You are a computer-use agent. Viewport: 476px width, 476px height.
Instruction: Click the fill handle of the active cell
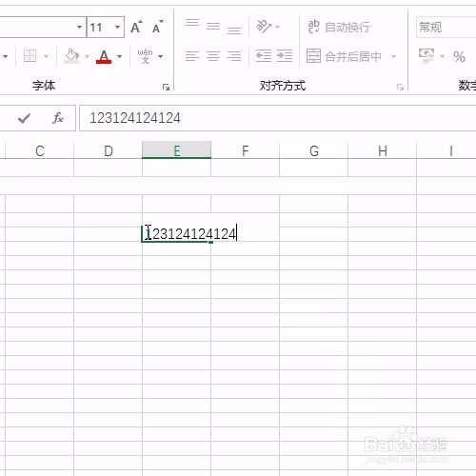point(211,242)
